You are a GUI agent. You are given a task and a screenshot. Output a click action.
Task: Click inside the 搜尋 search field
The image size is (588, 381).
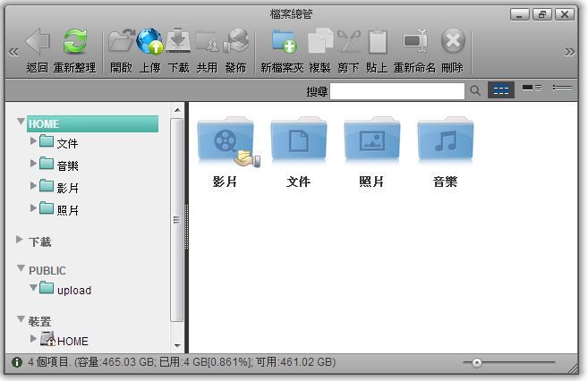click(x=397, y=90)
